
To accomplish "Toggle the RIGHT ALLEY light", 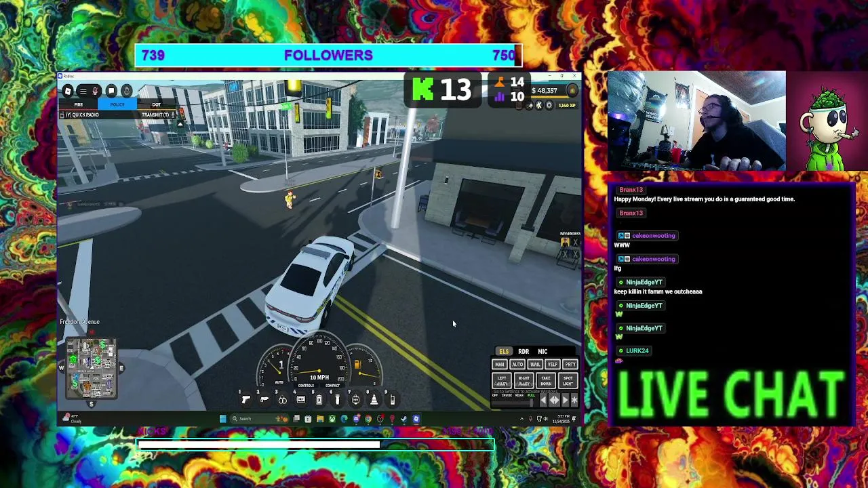I will 524,381.
